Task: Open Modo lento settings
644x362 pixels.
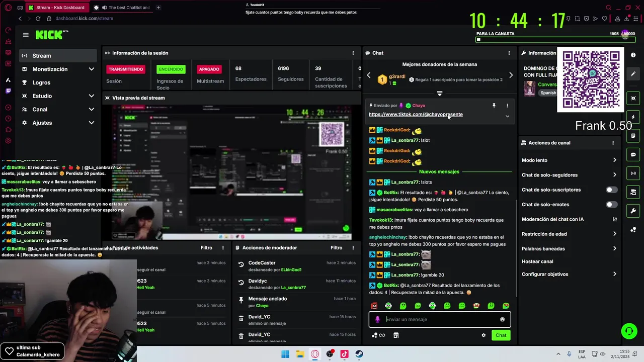Action: [569, 160]
